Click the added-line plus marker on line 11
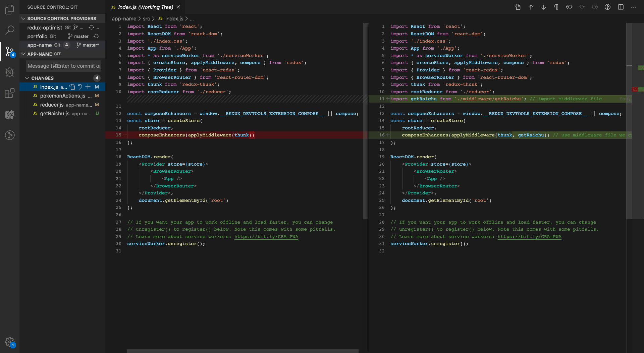644x353 pixels. coord(388,99)
